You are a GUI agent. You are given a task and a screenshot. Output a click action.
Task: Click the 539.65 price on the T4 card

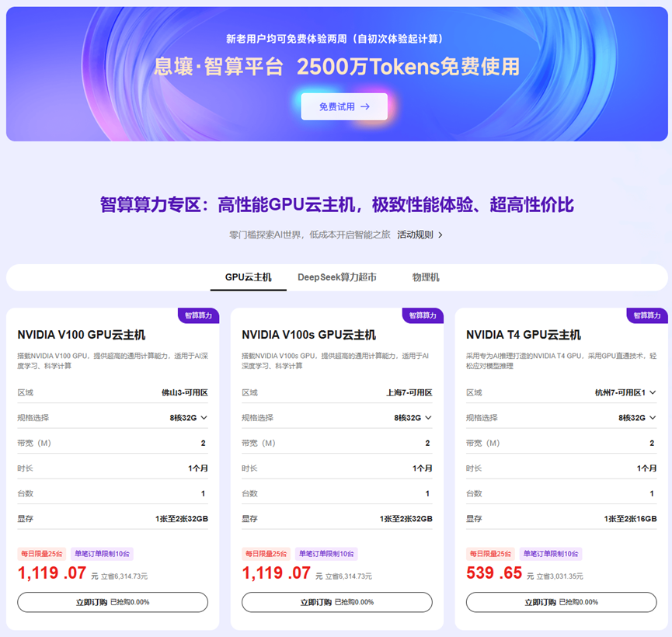coord(494,573)
